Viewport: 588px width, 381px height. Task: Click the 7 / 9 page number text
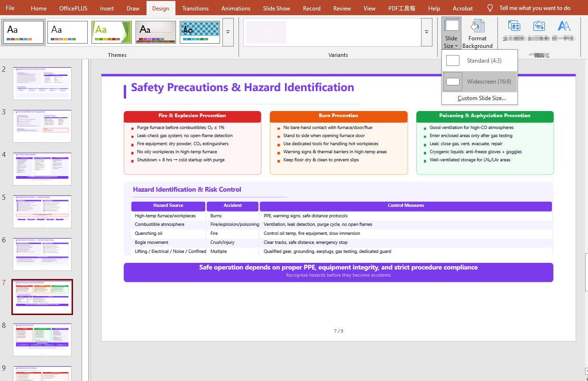pos(339,331)
